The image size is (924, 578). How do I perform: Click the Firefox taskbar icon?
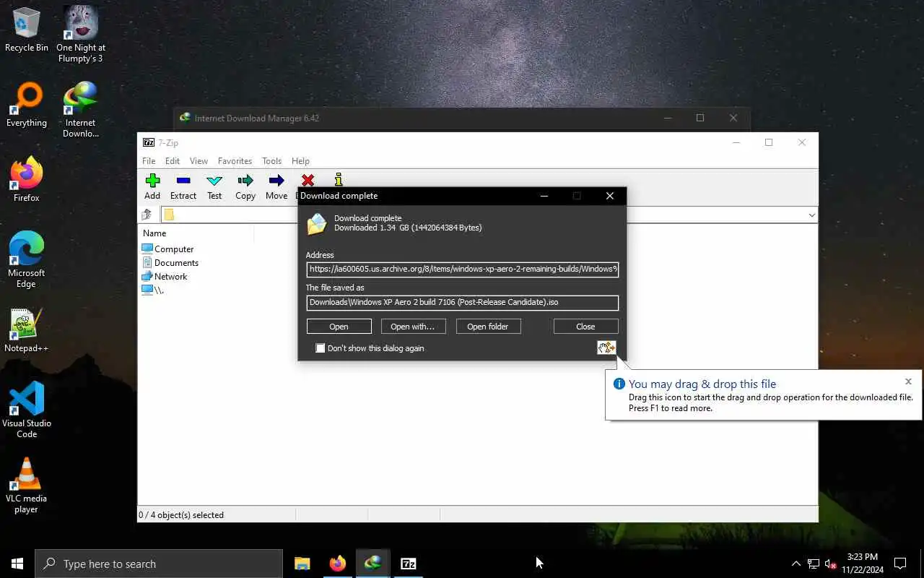coord(338,564)
